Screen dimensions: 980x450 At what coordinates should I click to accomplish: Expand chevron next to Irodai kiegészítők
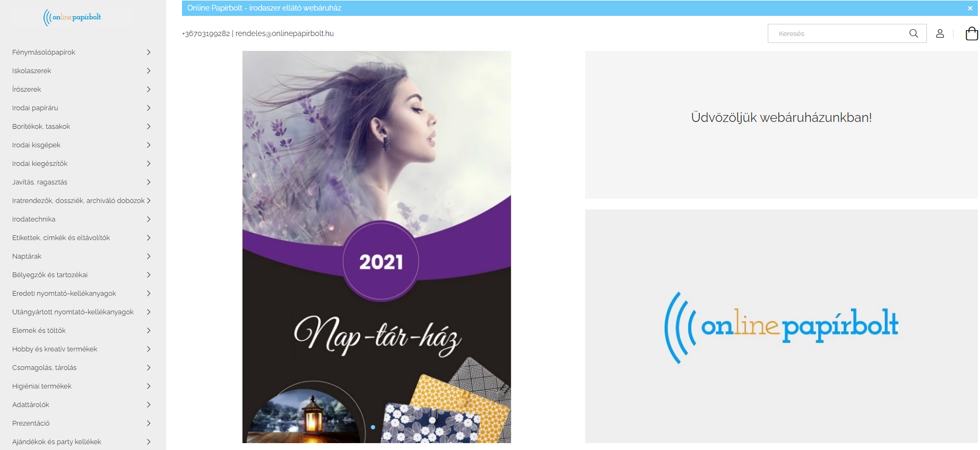point(149,163)
